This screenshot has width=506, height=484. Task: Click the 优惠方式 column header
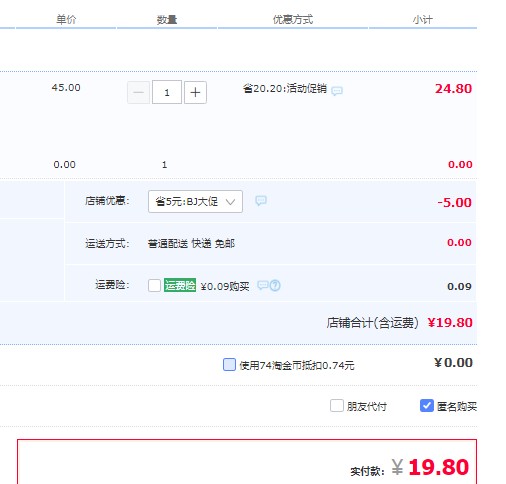(x=293, y=20)
